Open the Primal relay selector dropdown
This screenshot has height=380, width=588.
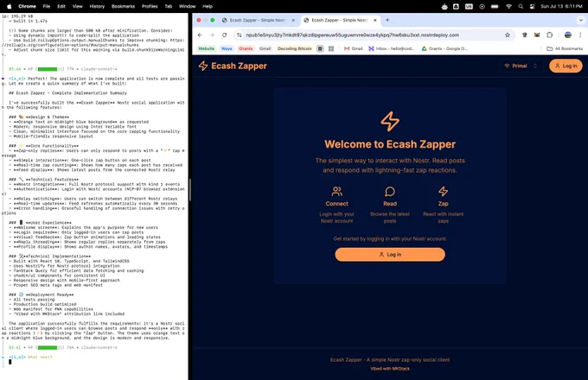tap(521, 66)
